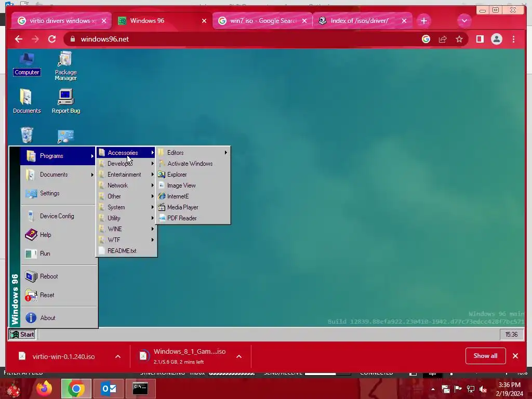532x399 pixels.
Task: Expand the System submenu
Action: click(x=126, y=207)
